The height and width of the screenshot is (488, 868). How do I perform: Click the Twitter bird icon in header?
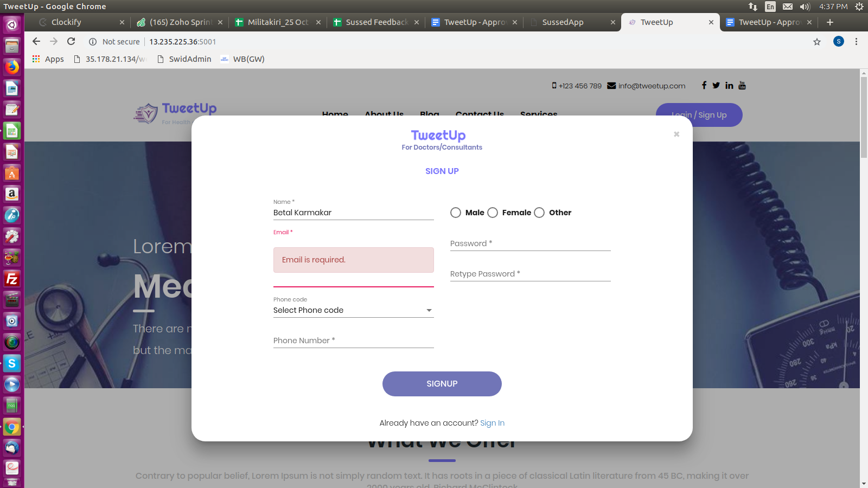click(x=716, y=85)
